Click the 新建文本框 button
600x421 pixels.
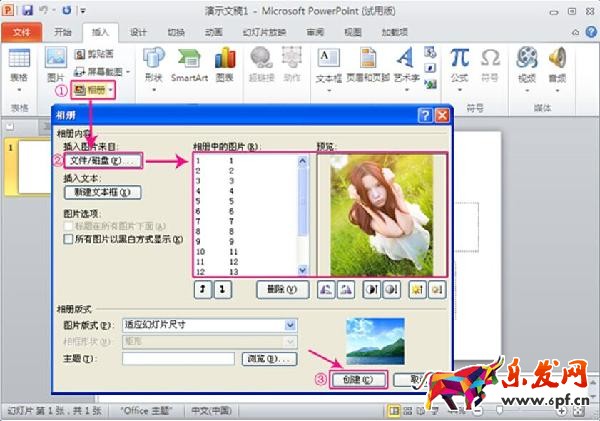click(103, 192)
